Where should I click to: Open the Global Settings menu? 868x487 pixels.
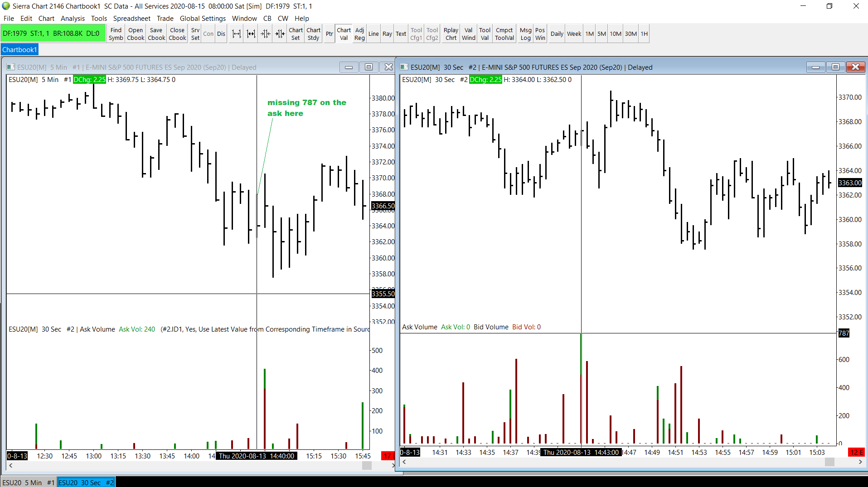coord(203,19)
